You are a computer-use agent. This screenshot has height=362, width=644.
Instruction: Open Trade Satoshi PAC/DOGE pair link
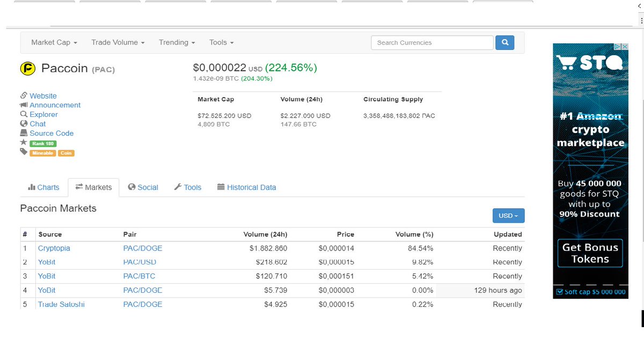tap(143, 304)
